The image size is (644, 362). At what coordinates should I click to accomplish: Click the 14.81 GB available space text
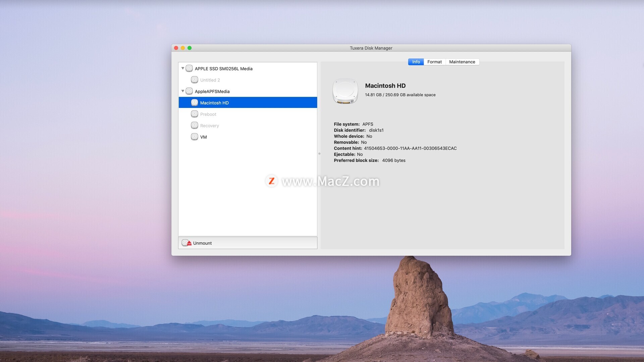point(400,95)
